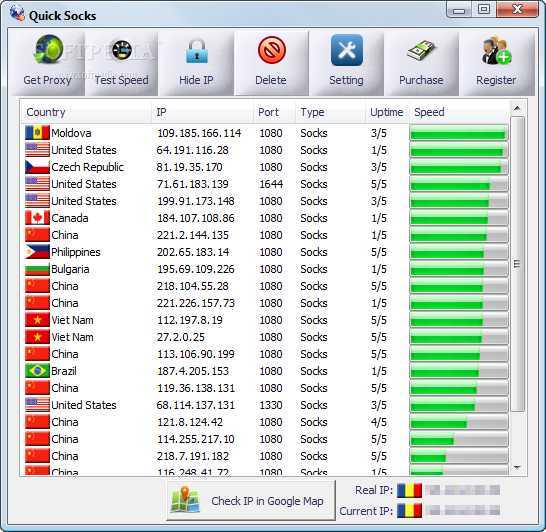Click the Real IP label
546x532 pixels.
click(x=374, y=490)
